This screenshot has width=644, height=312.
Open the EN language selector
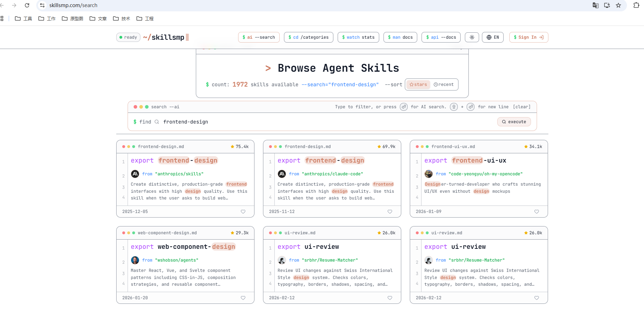(493, 37)
